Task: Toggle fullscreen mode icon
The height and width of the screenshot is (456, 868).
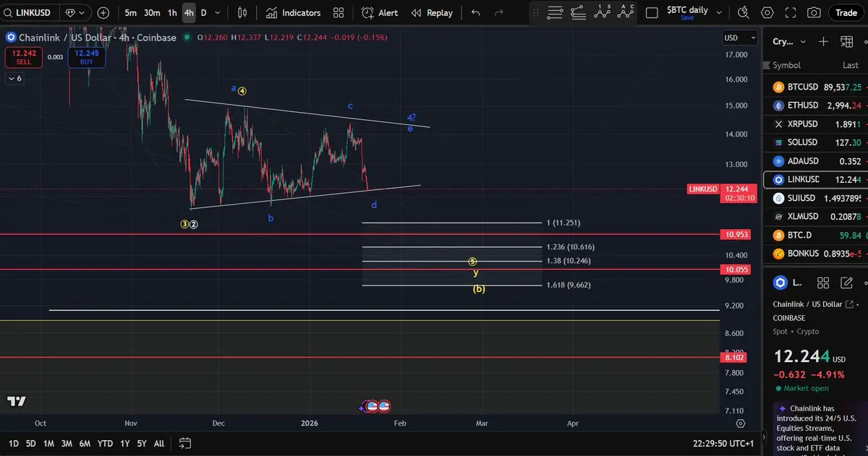Action: click(x=791, y=13)
